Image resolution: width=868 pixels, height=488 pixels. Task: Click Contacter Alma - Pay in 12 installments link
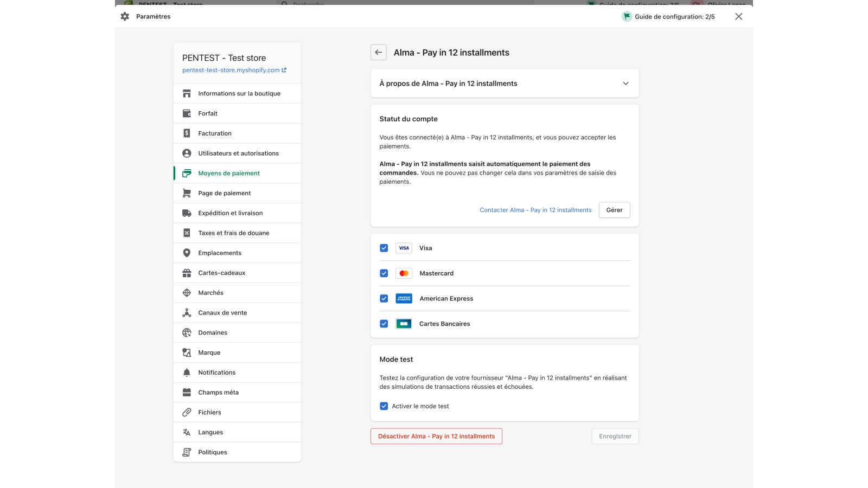click(x=535, y=210)
